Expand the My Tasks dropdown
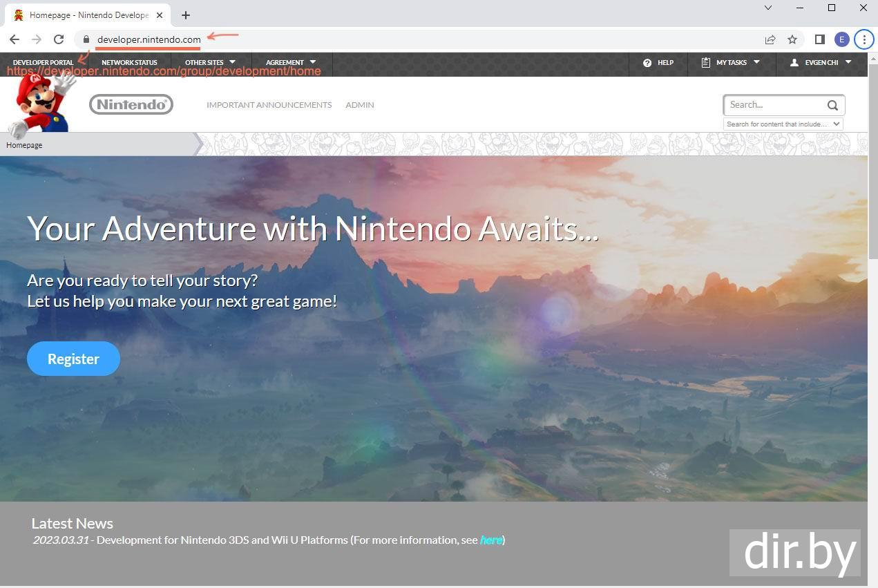Image resolution: width=878 pixels, height=588 pixels. click(731, 63)
